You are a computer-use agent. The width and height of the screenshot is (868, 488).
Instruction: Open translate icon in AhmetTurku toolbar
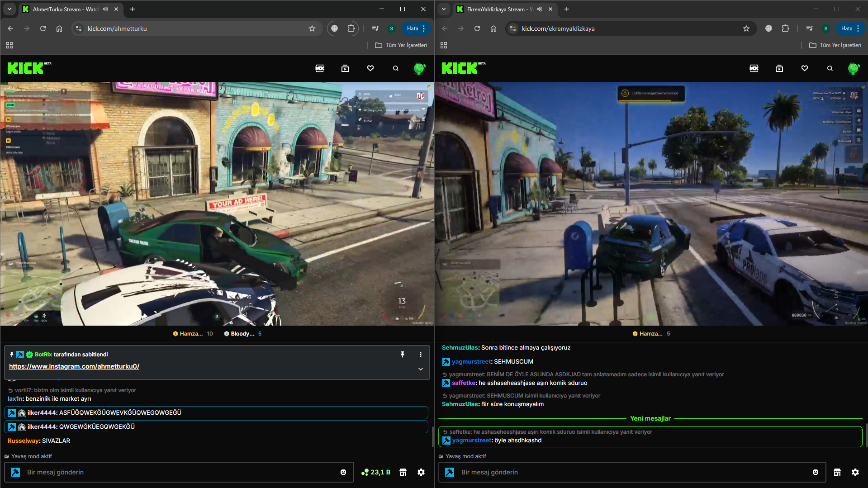point(335,28)
